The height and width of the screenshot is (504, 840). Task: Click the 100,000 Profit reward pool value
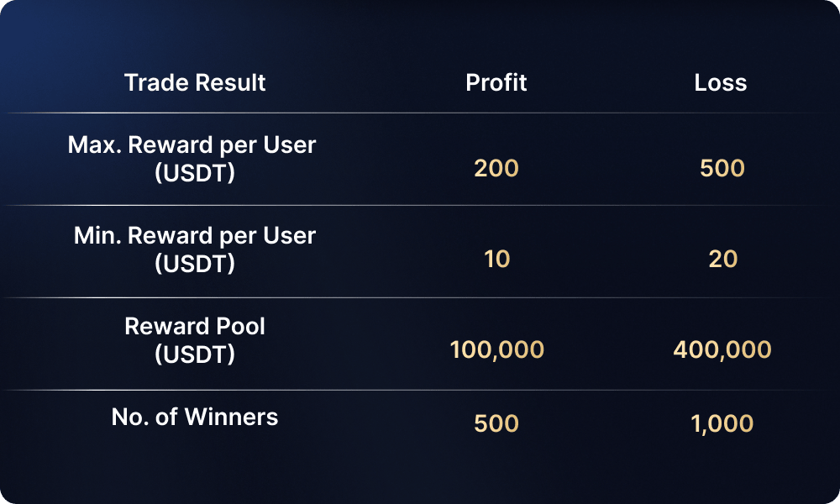pyautogui.click(x=497, y=349)
